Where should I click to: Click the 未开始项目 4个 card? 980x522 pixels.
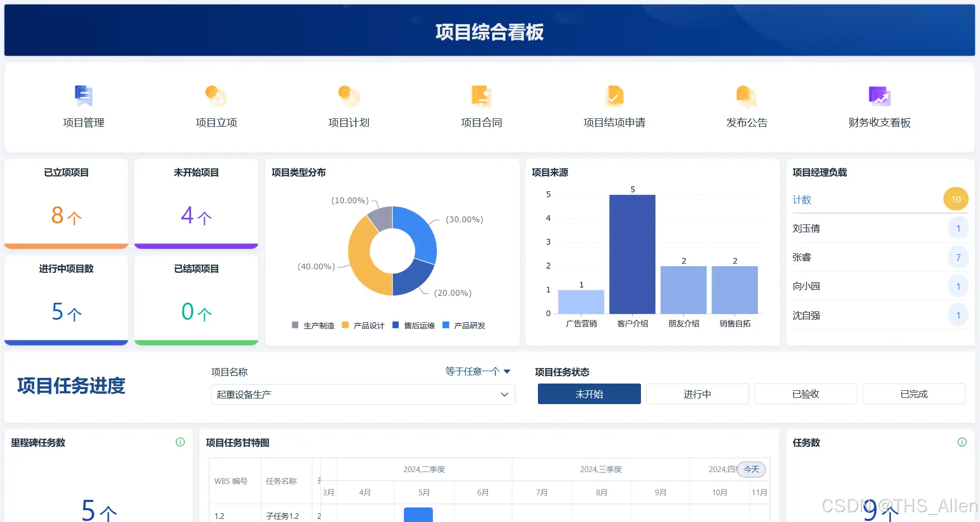tap(196, 204)
